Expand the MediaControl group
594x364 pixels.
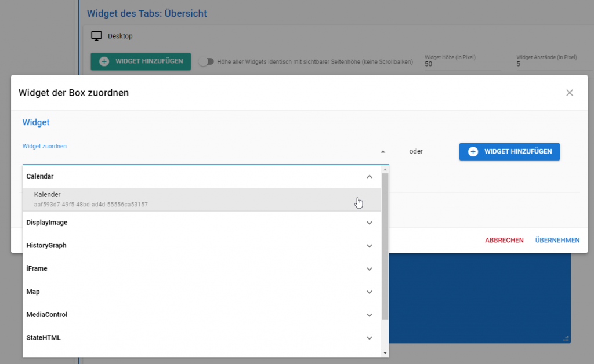[370, 315]
